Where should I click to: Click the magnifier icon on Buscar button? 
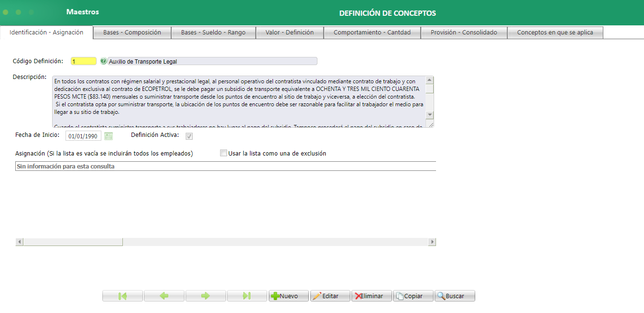441,295
